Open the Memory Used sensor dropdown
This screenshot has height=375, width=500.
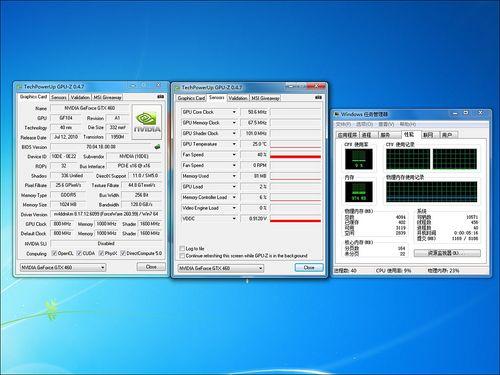234,176
